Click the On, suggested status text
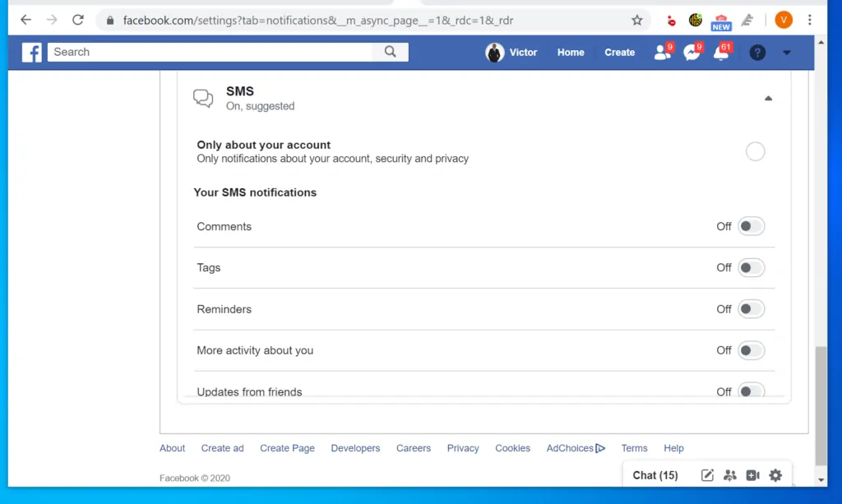The height and width of the screenshot is (504, 842). pyautogui.click(x=261, y=106)
